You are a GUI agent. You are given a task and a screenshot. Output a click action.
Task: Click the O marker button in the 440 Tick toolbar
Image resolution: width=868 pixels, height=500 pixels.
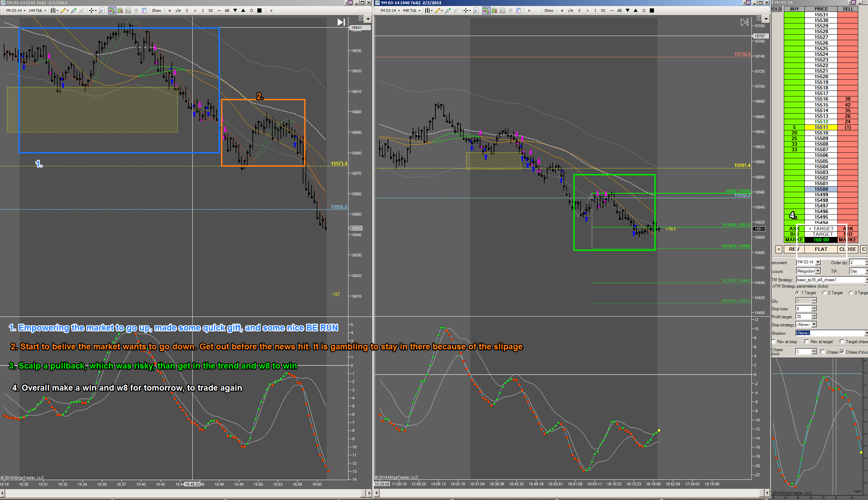644,10
